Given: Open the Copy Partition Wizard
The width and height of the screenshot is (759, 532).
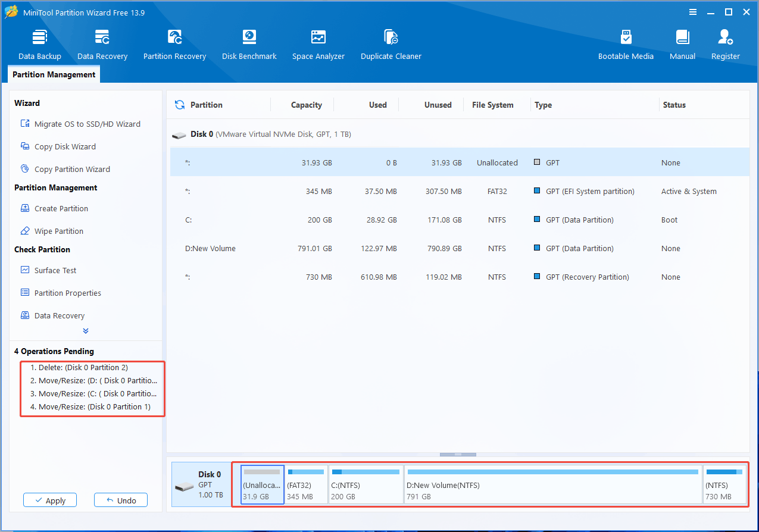Looking at the screenshot, I should point(65,169).
